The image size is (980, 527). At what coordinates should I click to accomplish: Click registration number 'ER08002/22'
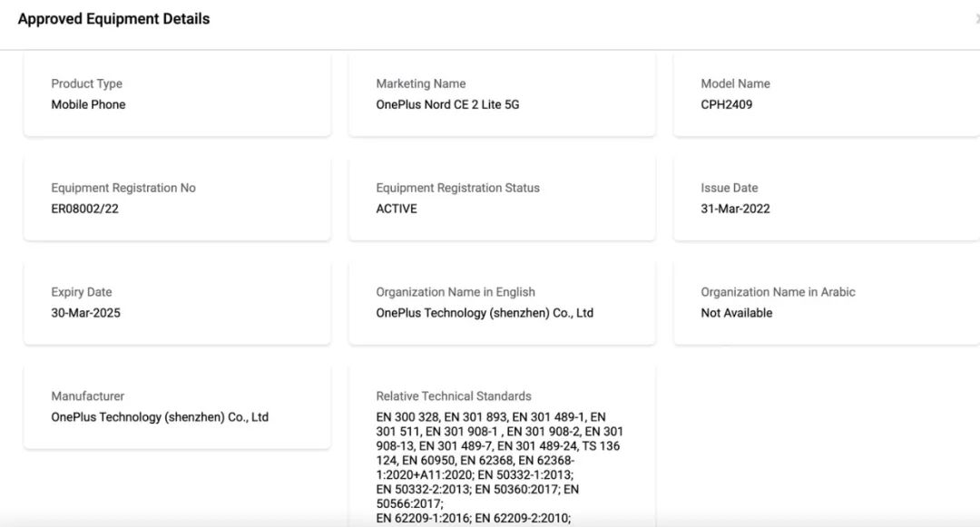point(85,209)
